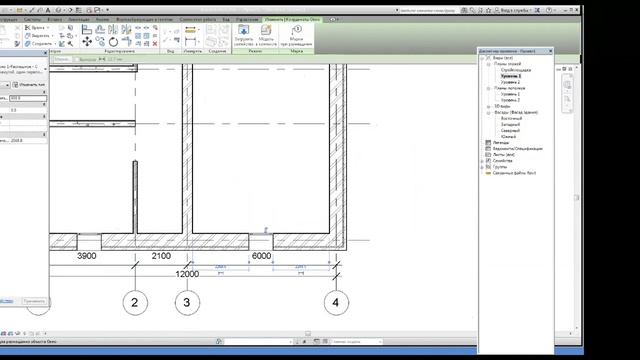Toggle Tag on Placement (Марки при размещении)
Viewport: 640px width, 360px height.
296,35
